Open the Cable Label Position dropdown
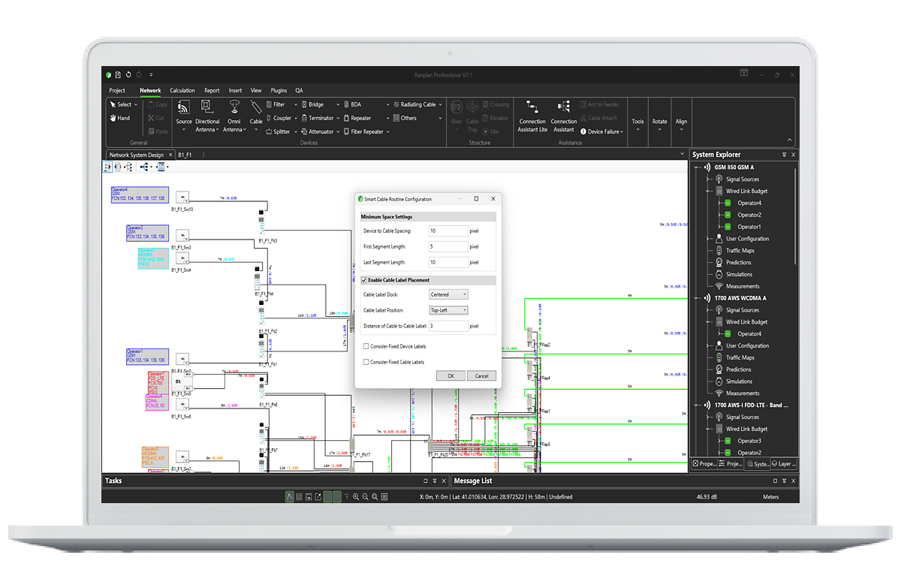The image size is (901, 588). click(448, 310)
